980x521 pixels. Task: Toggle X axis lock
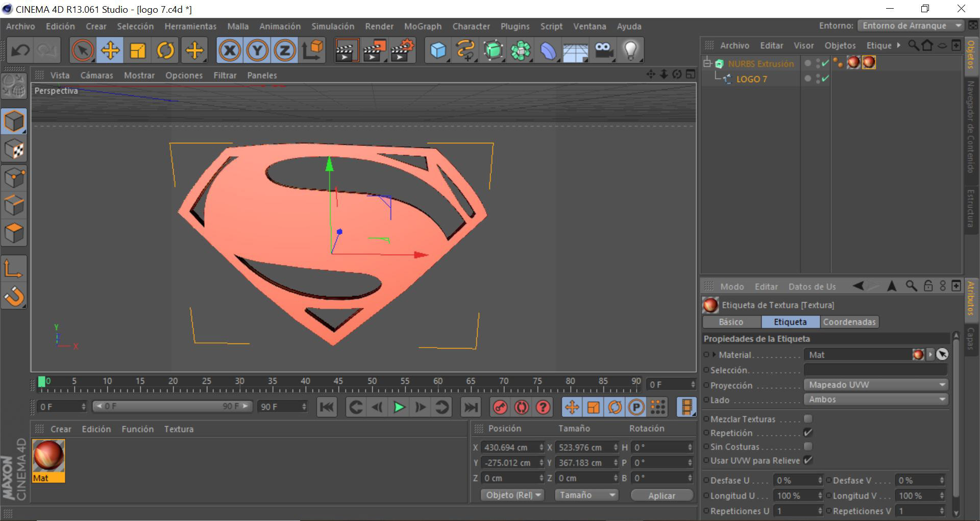pyautogui.click(x=230, y=50)
